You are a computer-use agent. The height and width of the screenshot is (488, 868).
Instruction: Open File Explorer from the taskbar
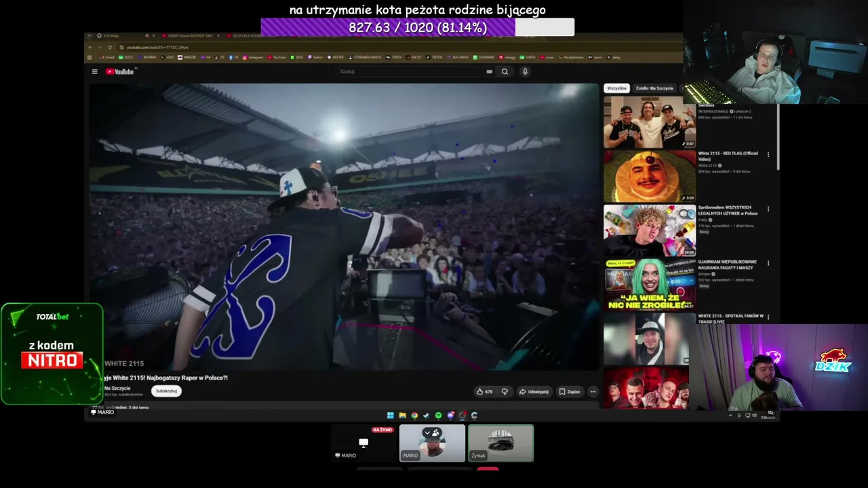coord(402,415)
